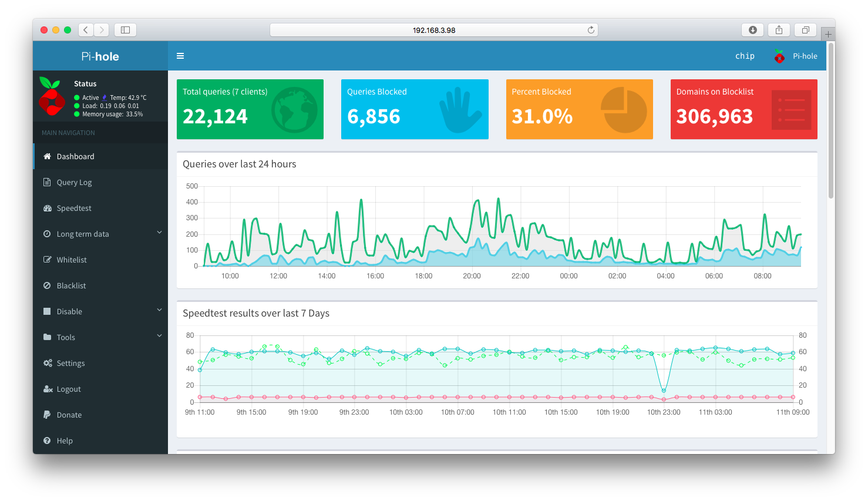This screenshot has width=868, height=501.
Task: Click the Settings gears icon
Action: [x=48, y=363]
